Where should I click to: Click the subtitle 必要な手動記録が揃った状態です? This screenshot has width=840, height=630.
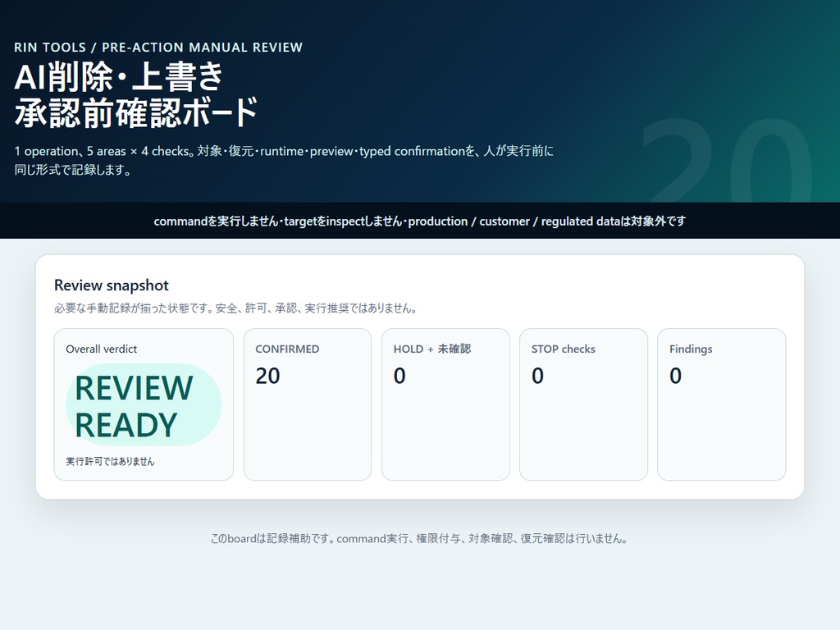coord(235,308)
